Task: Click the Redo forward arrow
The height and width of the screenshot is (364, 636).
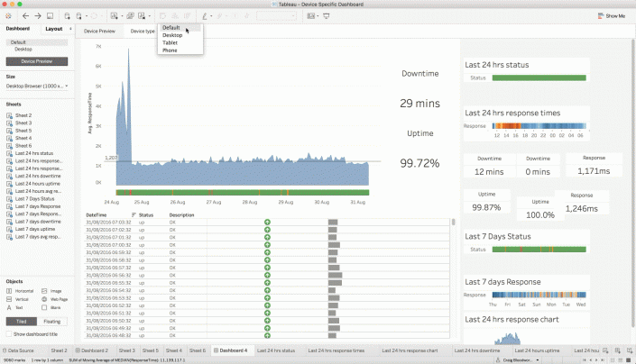Action: click(38, 16)
